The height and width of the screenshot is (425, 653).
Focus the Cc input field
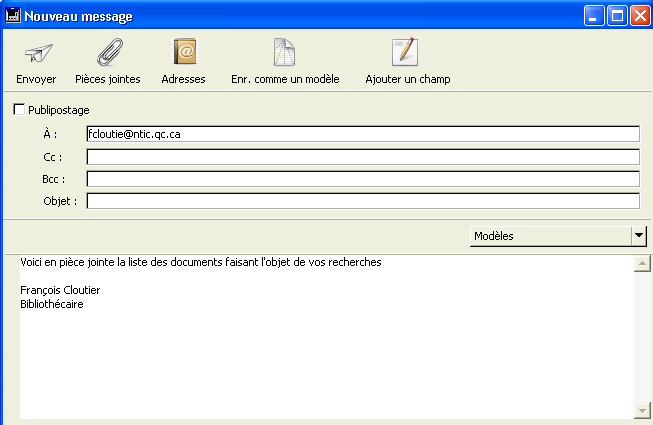(x=362, y=157)
